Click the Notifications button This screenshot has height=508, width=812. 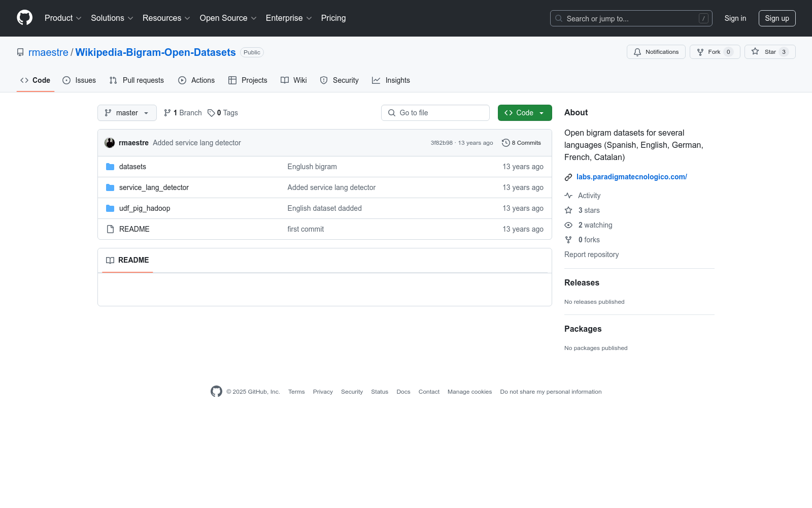[x=656, y=52]
